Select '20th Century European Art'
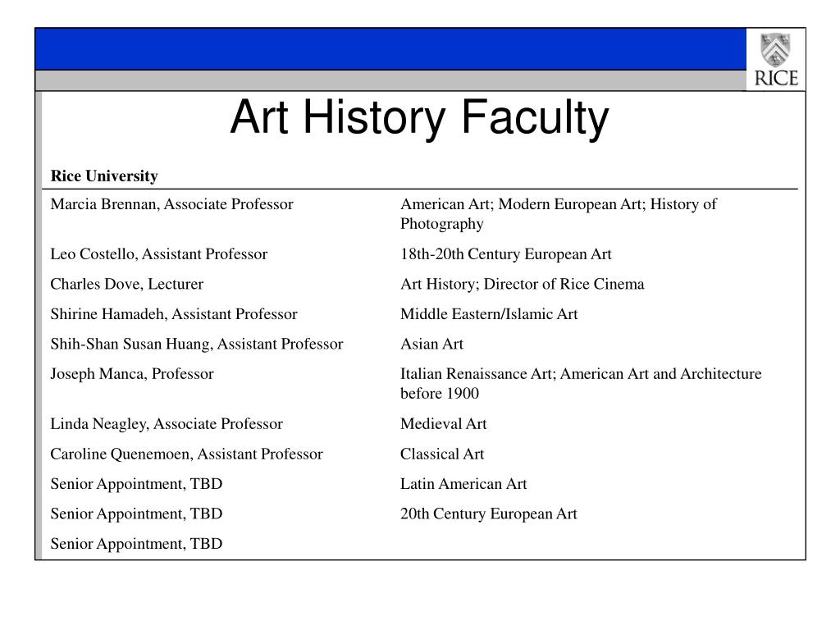 [489, 514]
